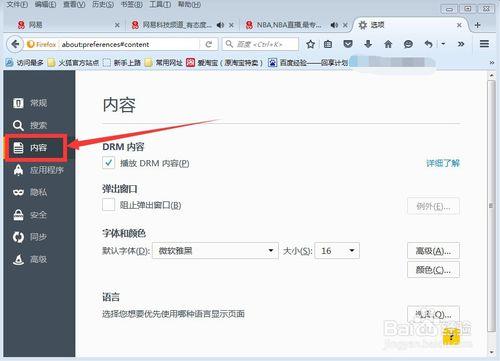The width and height of the screenshot is (500, 361).
Task: Show more toolbar items chevron
Action: click(x=461, y=44)
